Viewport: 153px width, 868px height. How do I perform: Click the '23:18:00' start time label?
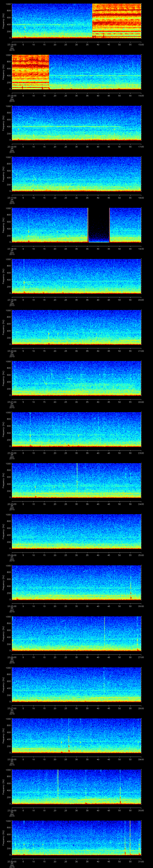[x=12, y=248]
